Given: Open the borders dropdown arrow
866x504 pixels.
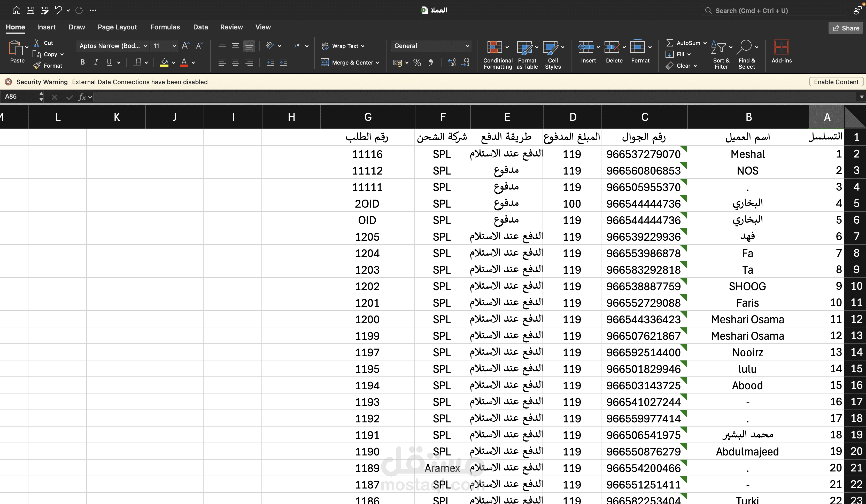Looking at the screenshot, I should [x=146, y=62].
